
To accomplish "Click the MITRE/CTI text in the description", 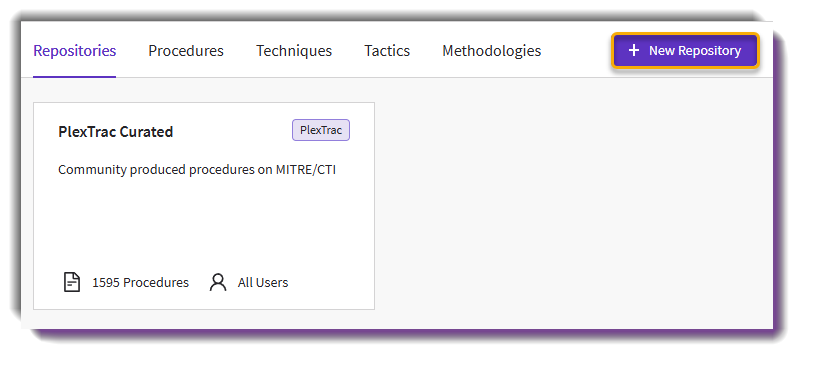I will tap(306, 170).
